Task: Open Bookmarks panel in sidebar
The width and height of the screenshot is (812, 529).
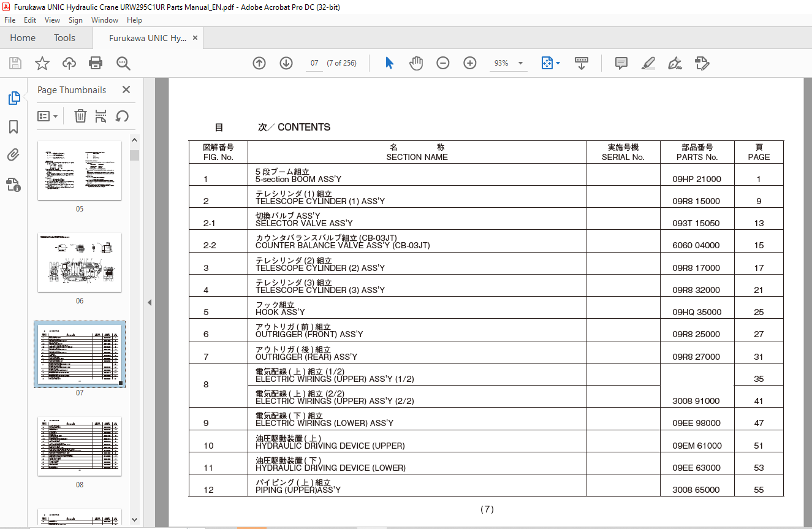Action: point(13,127)
